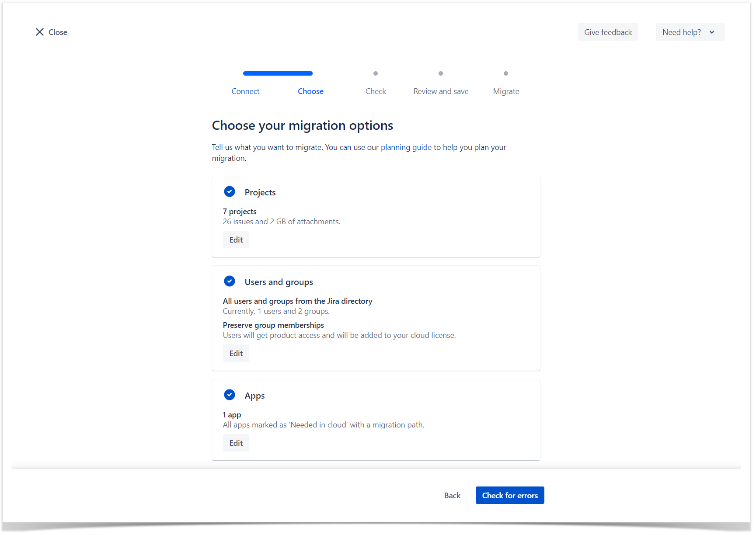Click the Review and save step label
Image resolution: width=756 pixels, height=535 pixels.
pos(441,91)
